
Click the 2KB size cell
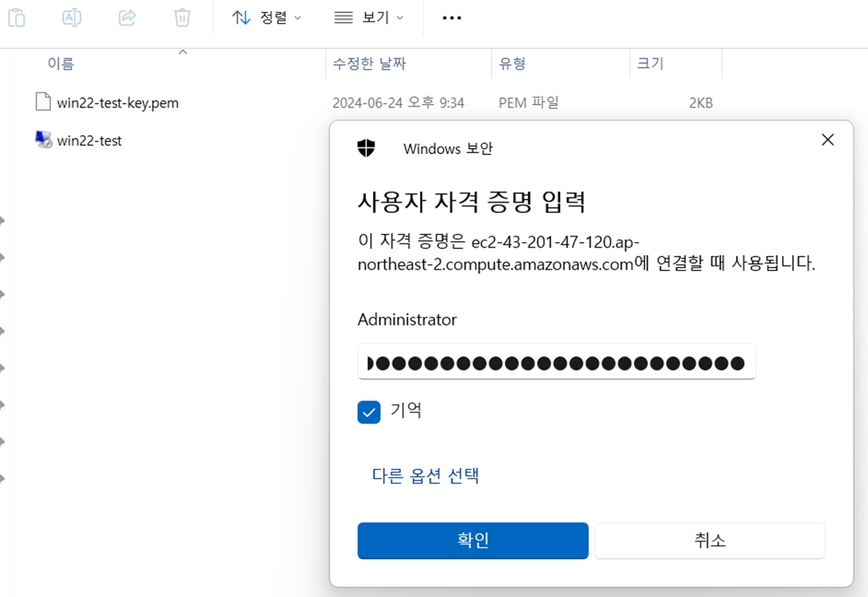[x=701, y=103]
